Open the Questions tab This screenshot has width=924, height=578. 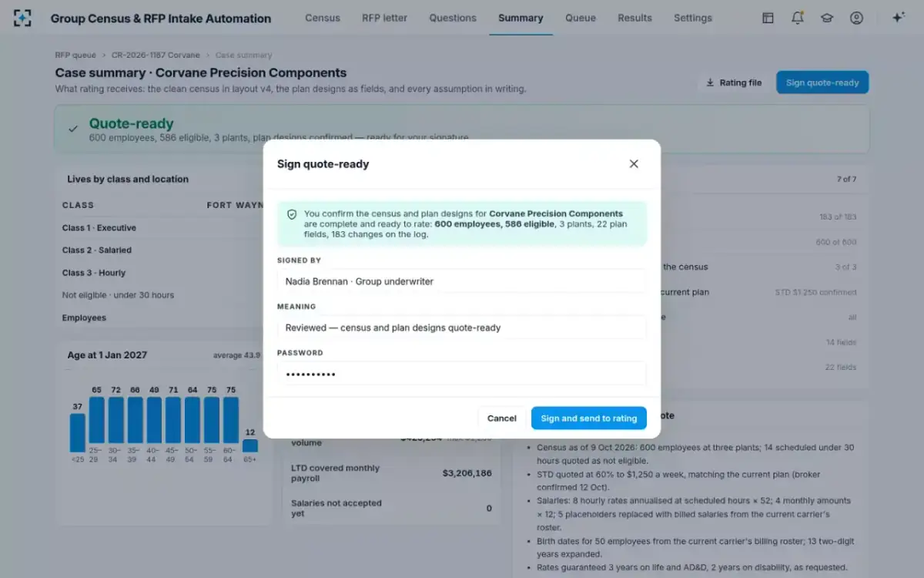pyautogui.click(x=453, y=18)
